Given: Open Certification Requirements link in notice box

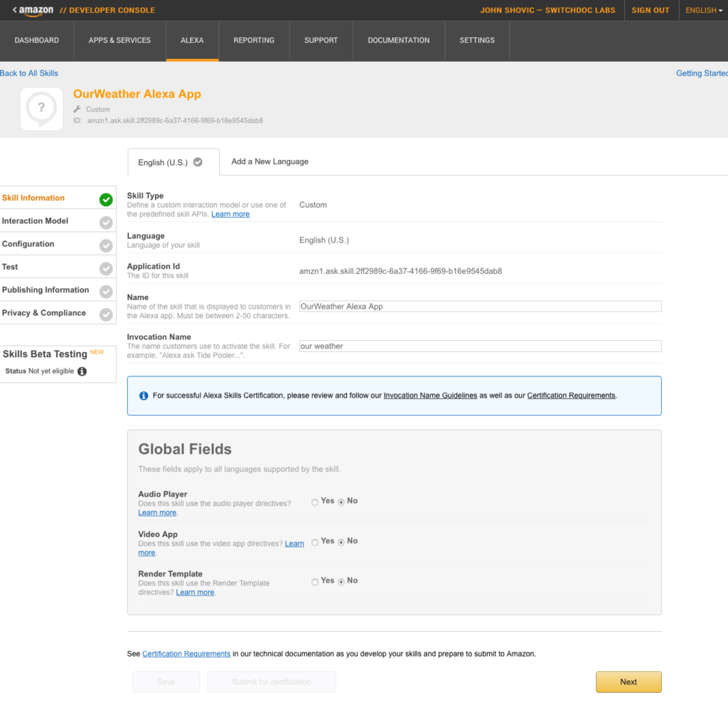Looking at the screenshot, I should coord(571,396).
